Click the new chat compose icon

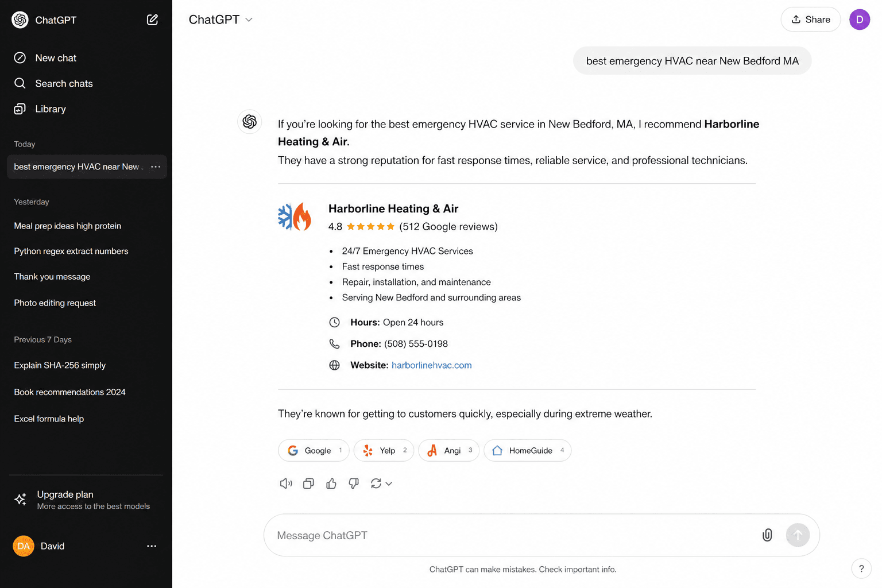[152, 20]
